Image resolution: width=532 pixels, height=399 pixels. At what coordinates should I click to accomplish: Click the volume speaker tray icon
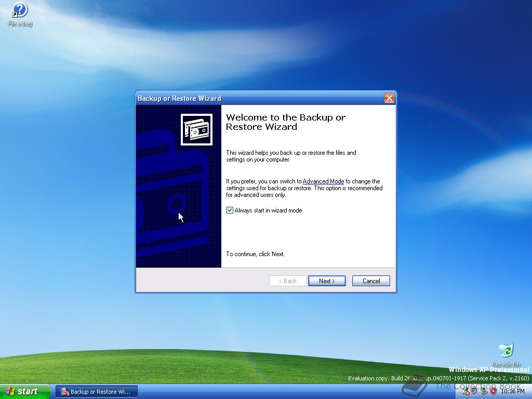474,391
